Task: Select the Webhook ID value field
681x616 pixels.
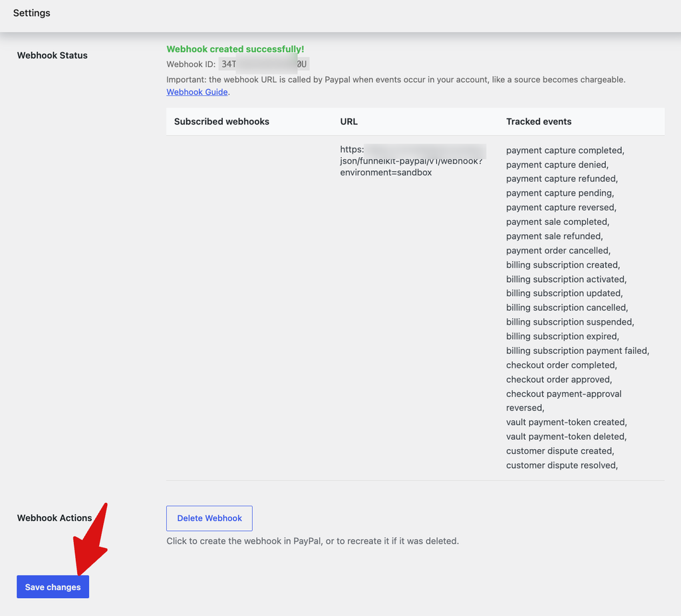Action: pos(263,65)
